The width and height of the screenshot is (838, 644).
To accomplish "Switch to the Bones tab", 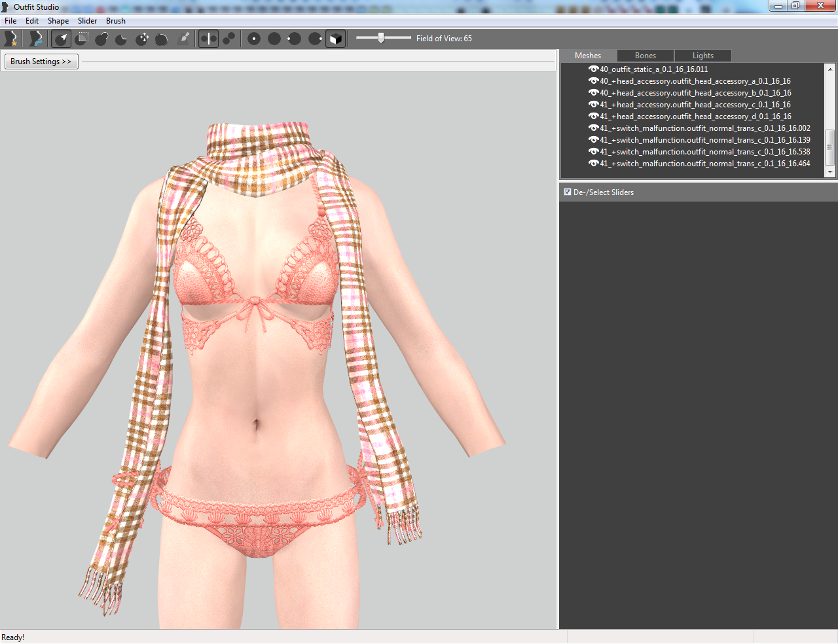I will pyautogui.click(x=646, y=56).
